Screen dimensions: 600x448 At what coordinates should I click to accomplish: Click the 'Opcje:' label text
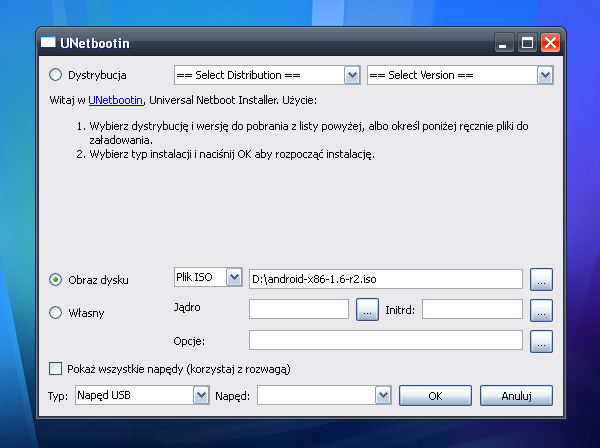click(189, 341)
